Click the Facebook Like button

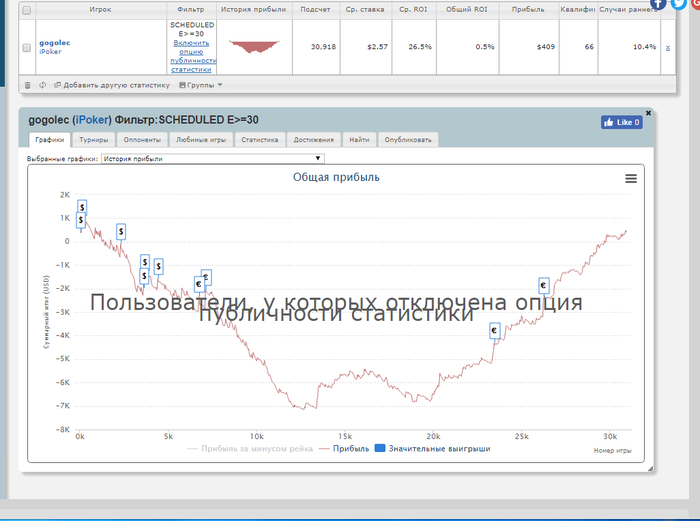coord(621,122)
